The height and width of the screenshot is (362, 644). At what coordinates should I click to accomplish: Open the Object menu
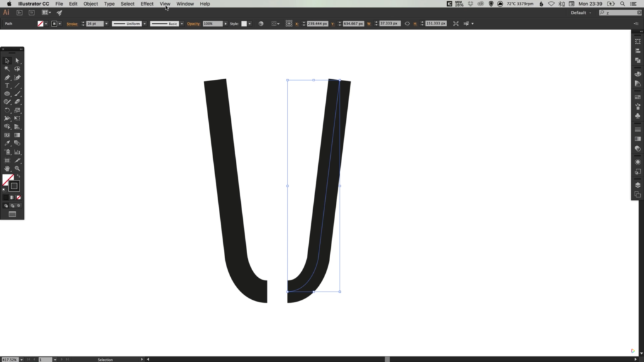click(x=91, y=4)
